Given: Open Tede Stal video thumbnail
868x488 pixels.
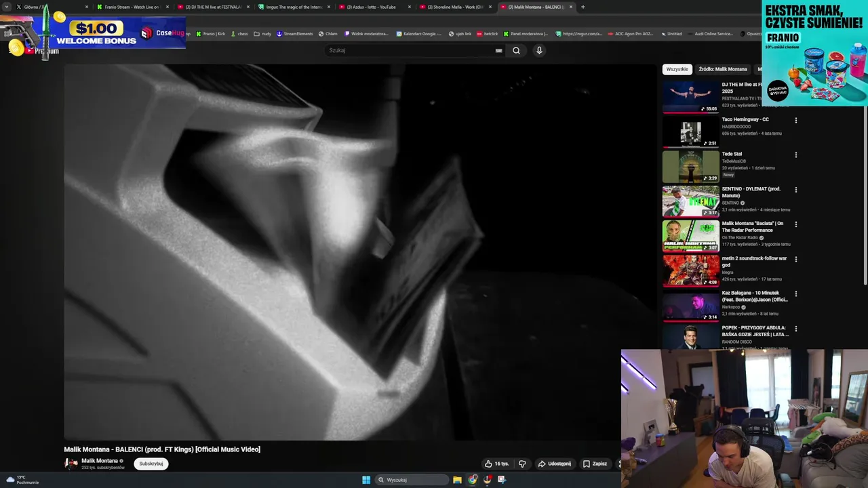Looking at the screenshot, I should pos(690,166).
